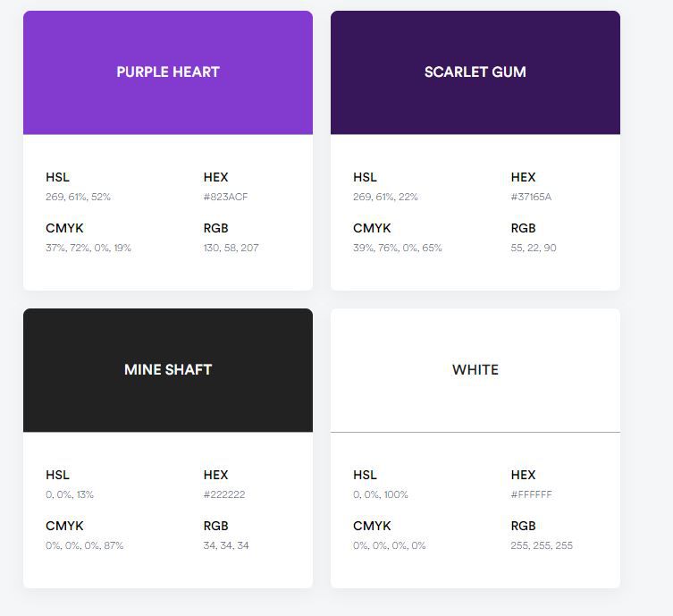Image resolution: width=673 pixels, height=616 pixels.
Task: Select the Scarlet Gum CMYK value 39%, 76%, 0%, 65%
Action: click(x=398, y=248)
